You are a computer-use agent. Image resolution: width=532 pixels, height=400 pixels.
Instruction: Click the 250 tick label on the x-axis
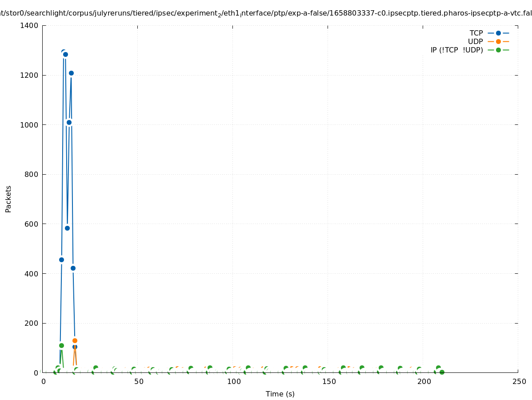tap(519, 382)
